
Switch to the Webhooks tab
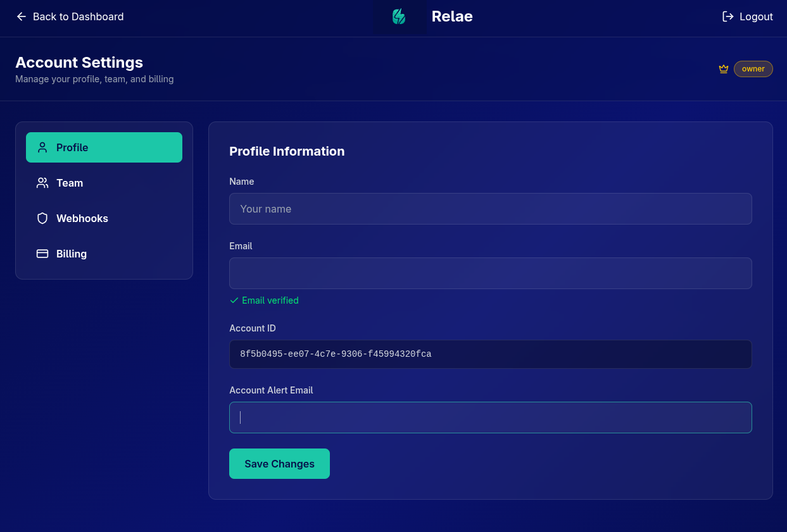[x=82, y=218]
